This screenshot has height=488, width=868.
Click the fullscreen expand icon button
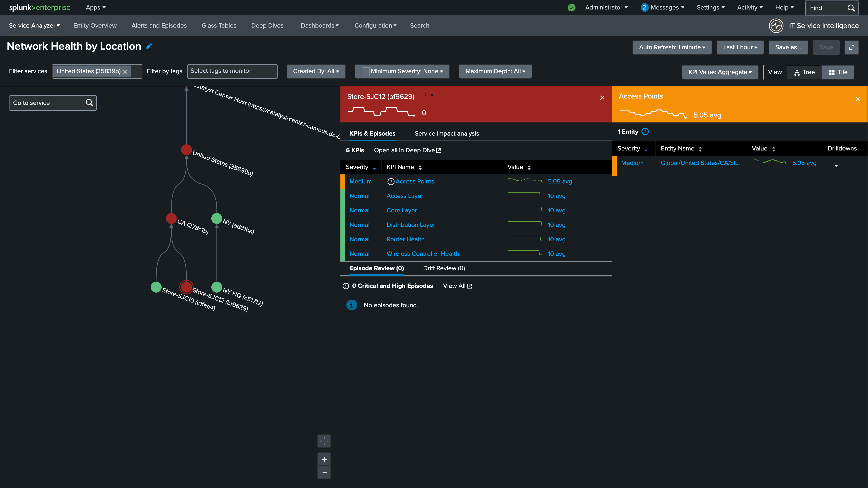851,47
